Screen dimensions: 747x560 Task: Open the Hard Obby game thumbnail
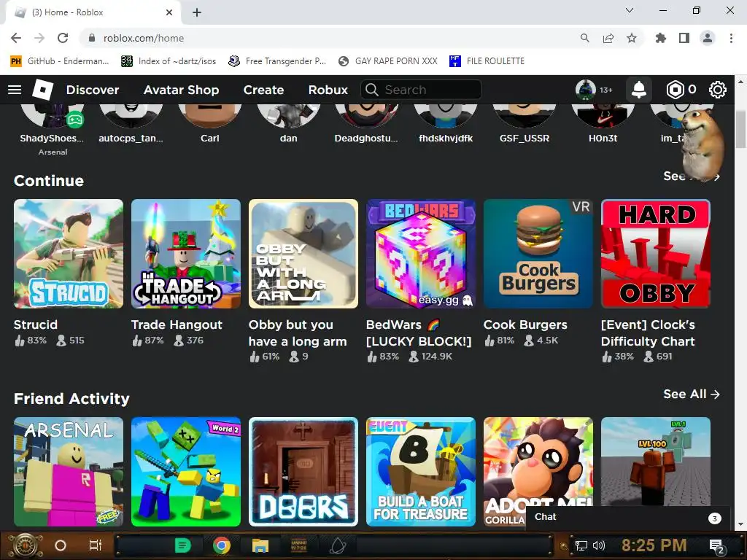click(x=656, y=254)
